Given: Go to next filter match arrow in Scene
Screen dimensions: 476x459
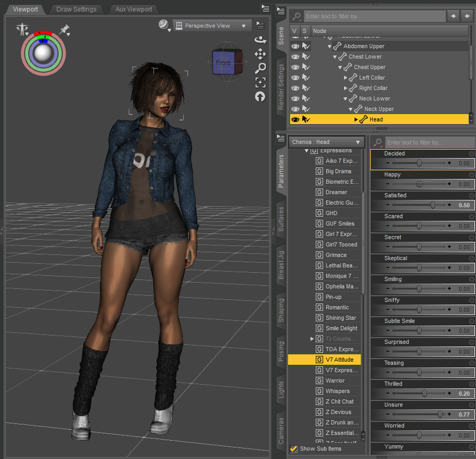Looking at the screenshot, I should [467, 16].
